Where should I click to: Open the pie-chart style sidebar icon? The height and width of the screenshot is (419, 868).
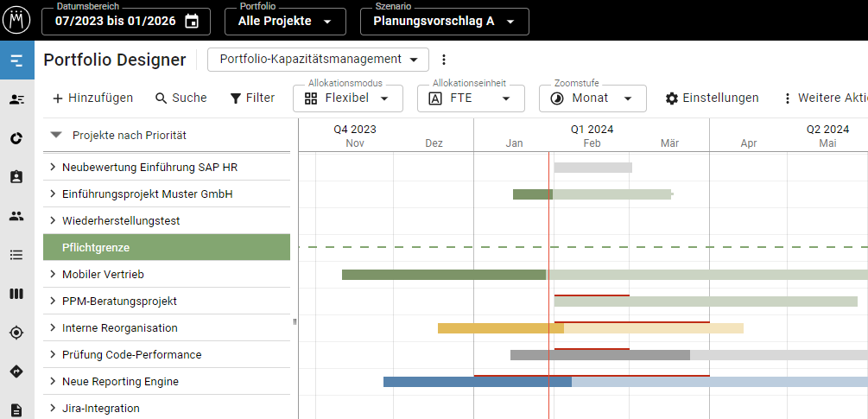point(17,138)
